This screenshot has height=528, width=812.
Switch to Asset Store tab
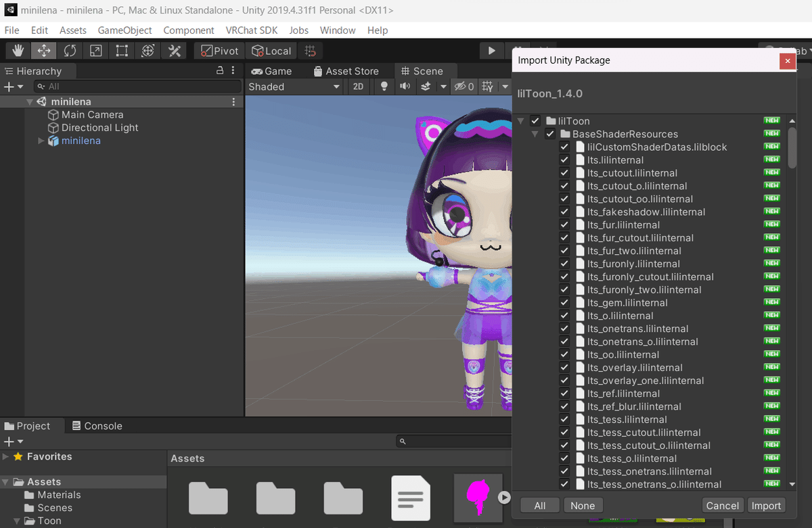click(346, 71)
